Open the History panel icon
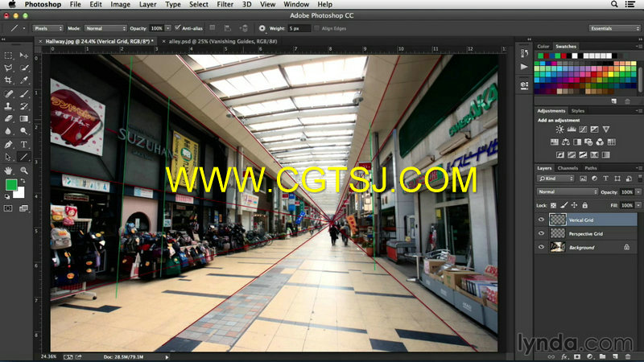Image resolution: width=644 pixels, height=362 pixels. coord(525,53)
